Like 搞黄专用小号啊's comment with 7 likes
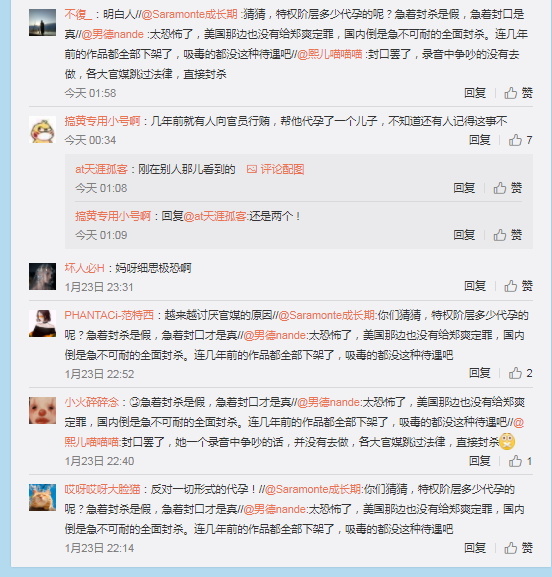 [520, 140]
